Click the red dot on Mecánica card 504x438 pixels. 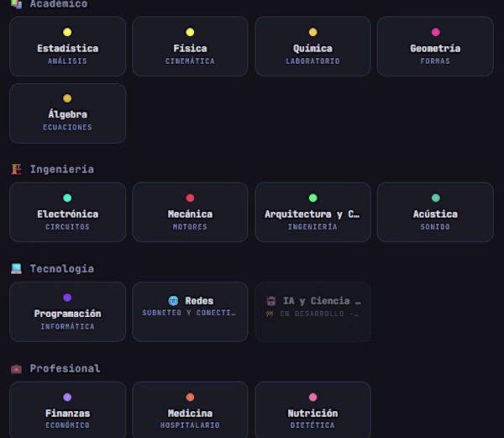coord(190,198)
